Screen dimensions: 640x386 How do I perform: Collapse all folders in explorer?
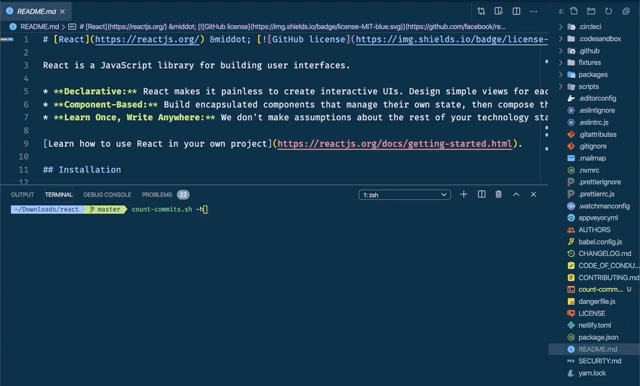626,11
